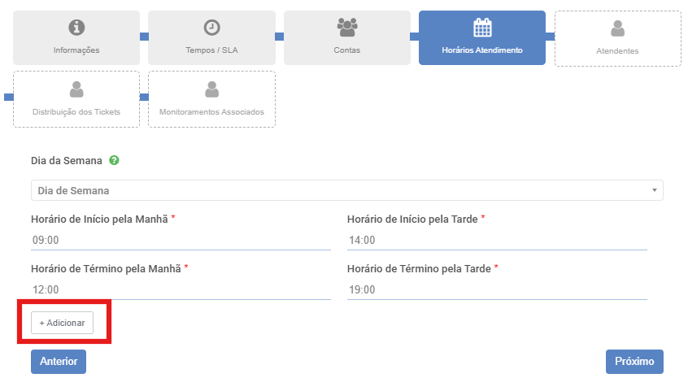Image resolution: width=688 pixels, height=391 pixels.
Task: Click the Atendentes person icon
Action: (617, 29)
